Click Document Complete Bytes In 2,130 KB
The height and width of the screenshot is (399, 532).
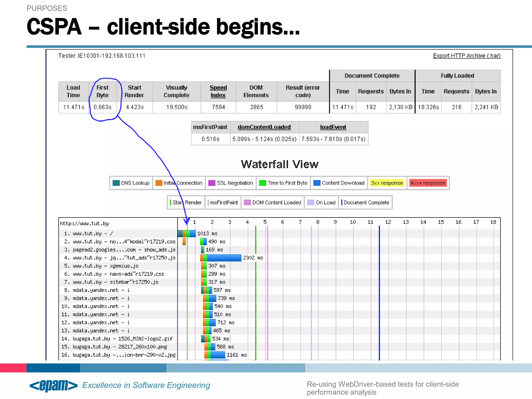click(401, 107)
